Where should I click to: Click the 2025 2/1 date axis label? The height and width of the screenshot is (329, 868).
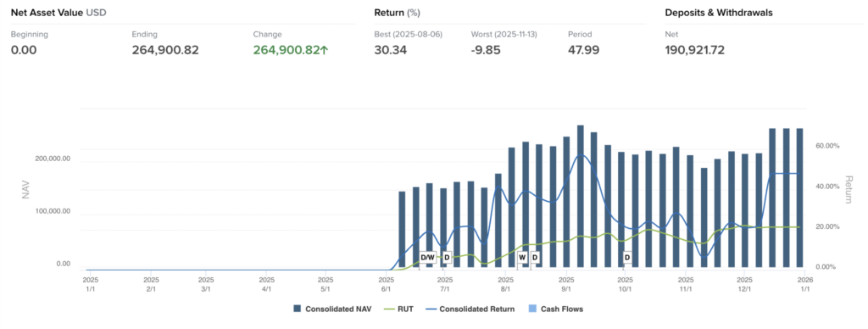(x=151, y=285)
